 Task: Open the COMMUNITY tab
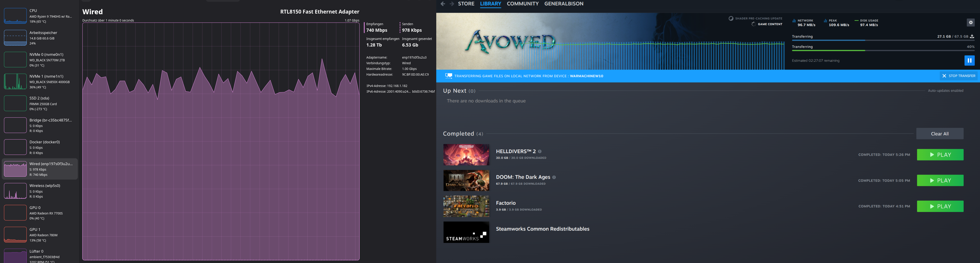[x=523, y=4]
